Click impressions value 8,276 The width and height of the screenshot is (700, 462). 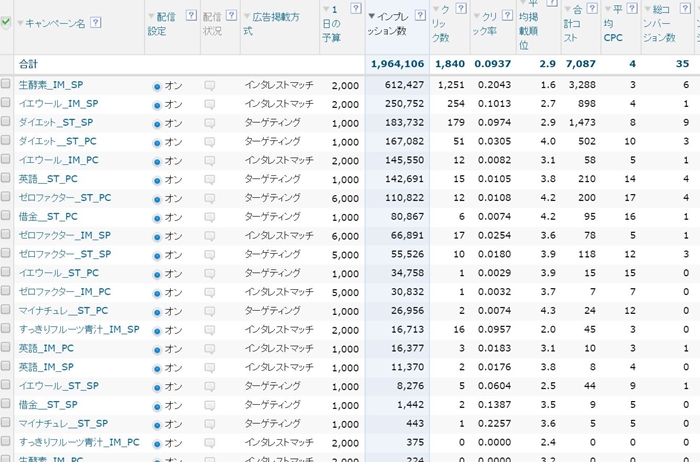[410, 386]
